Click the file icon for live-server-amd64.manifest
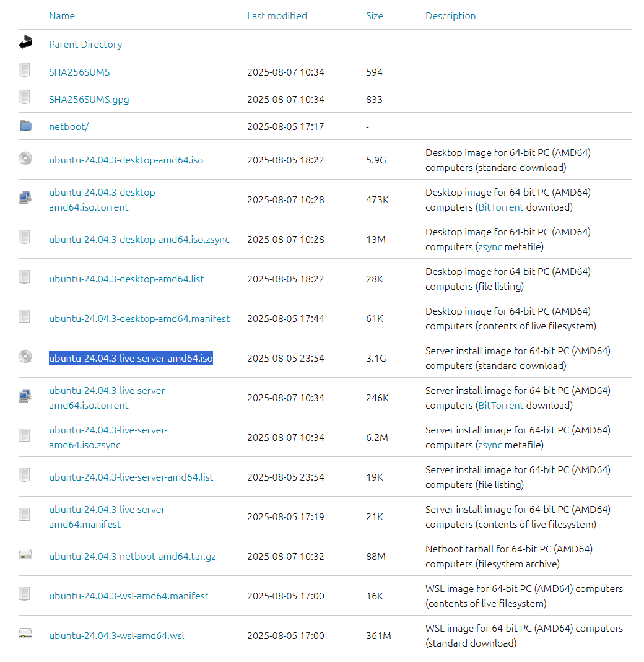Image resolution: width=644 pixels, height=662 pixels. click(25, 515)
